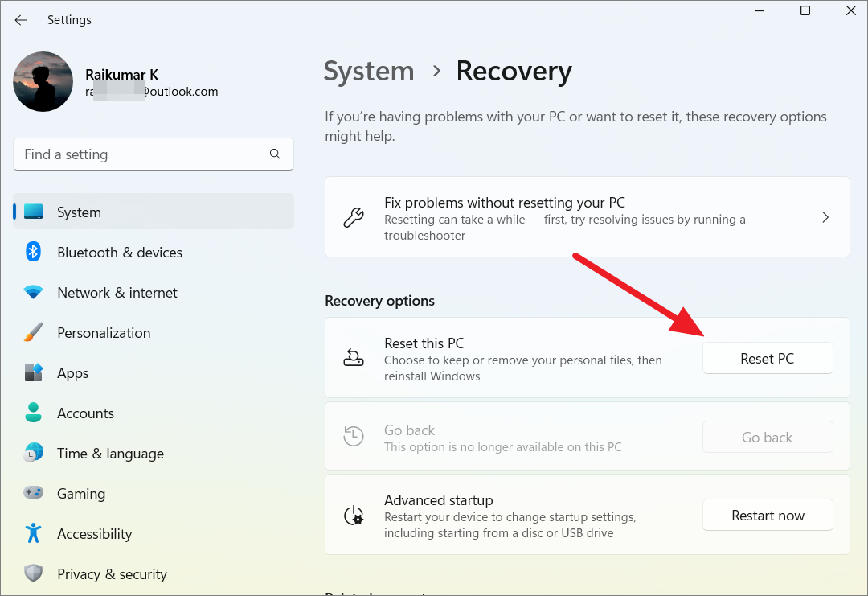
Task: Click the Accessibility figure icon
Action: (33, 532)
